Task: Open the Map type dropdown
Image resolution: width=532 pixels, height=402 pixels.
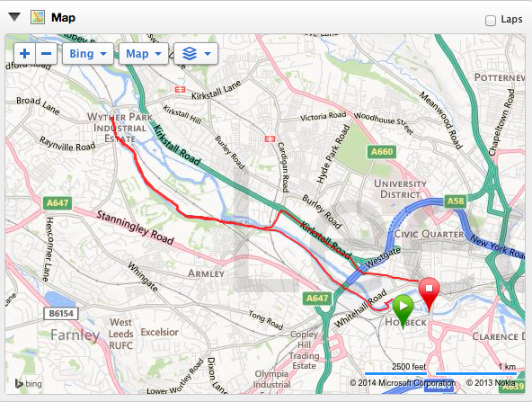Action: [x=144, y=54]
